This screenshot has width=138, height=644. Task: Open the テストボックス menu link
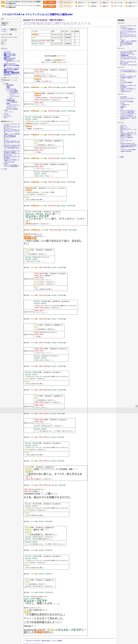coord(8,116)
